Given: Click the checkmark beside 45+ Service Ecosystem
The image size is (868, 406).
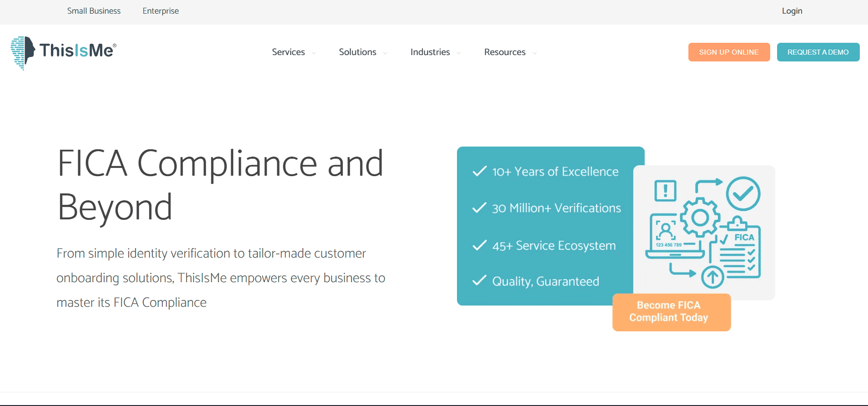Looking at the screenshot, I should tap(479, 245).
